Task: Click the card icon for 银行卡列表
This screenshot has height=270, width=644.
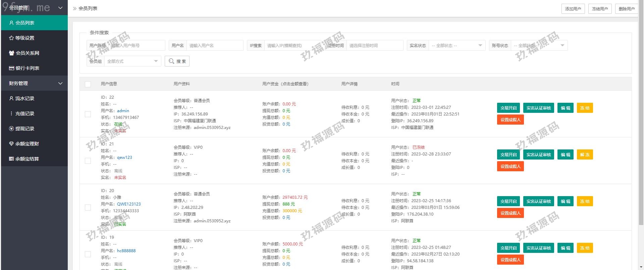Action: (x=11, y=68)
